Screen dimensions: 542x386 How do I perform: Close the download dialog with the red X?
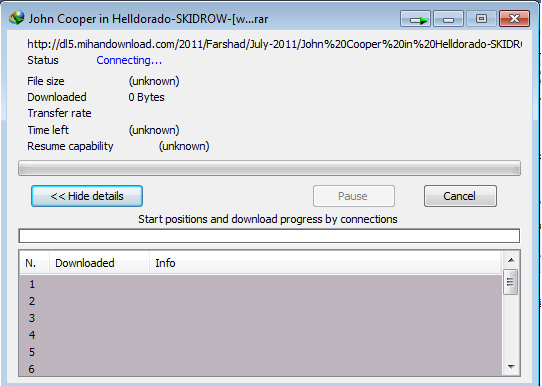pos(514,19)
